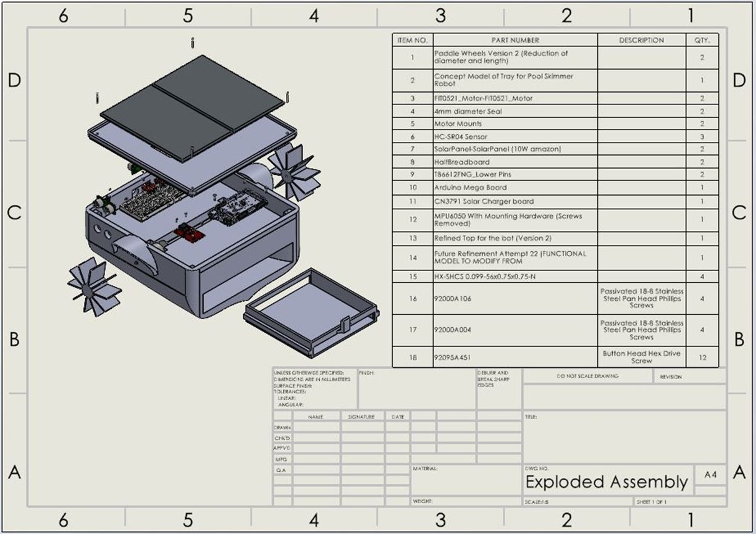Select the description cell in the 92000A106 row

tap(642, 299)
